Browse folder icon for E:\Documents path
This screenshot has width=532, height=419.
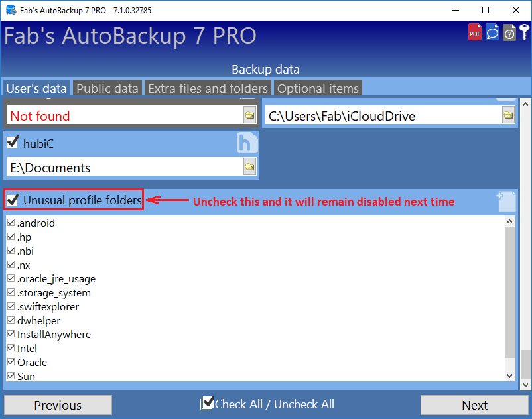coord(249,166)
